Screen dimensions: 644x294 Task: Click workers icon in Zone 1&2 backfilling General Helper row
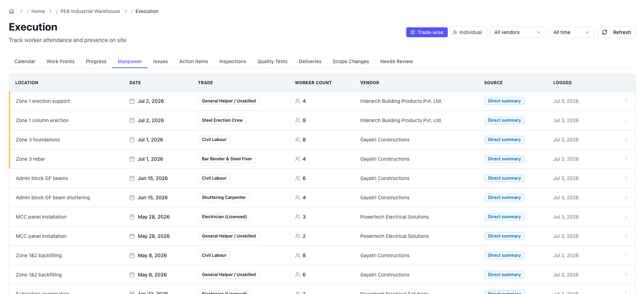pos(298,275)
